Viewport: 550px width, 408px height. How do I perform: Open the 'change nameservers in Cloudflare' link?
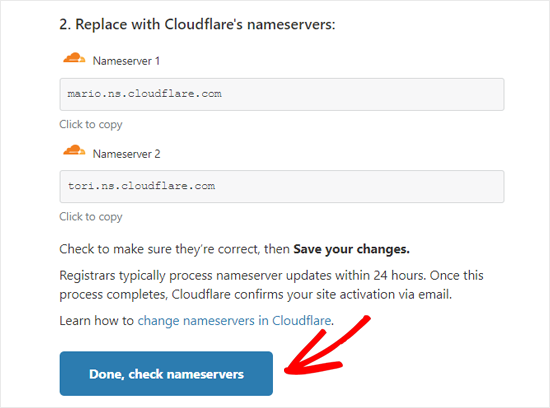(x=234, y=321)
